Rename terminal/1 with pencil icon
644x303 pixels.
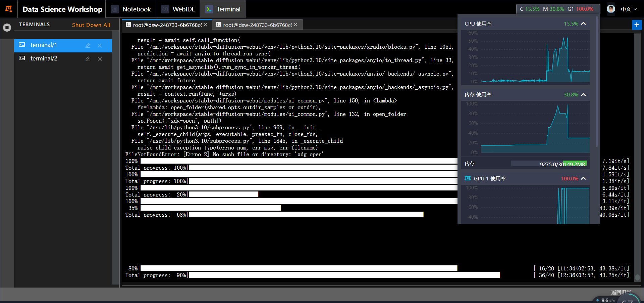tap(88, 45)
